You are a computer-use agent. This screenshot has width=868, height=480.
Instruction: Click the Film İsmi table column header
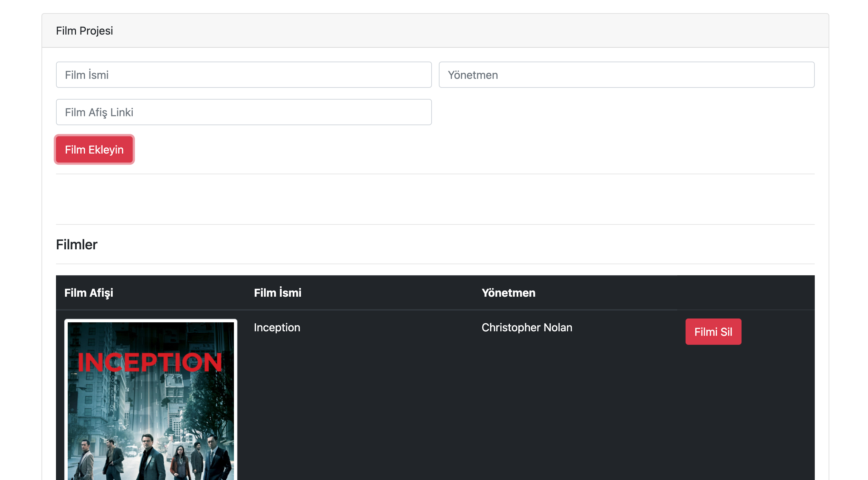coord(277,293)
